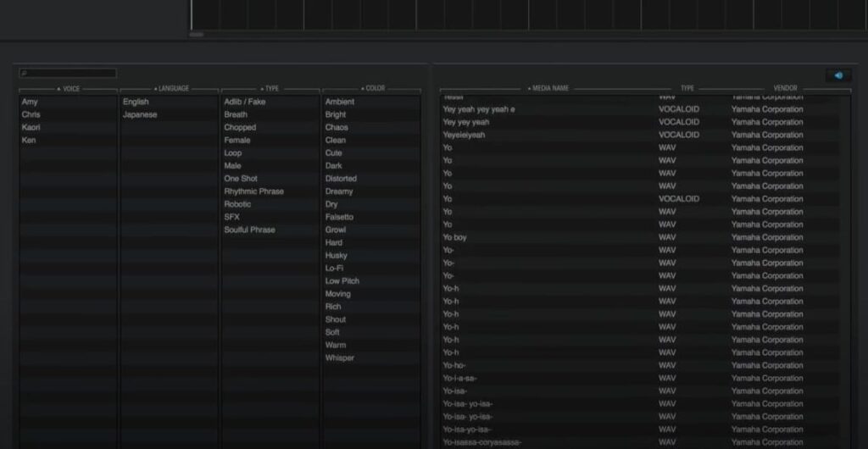Pick the Robotic type filter

(270, 204)
